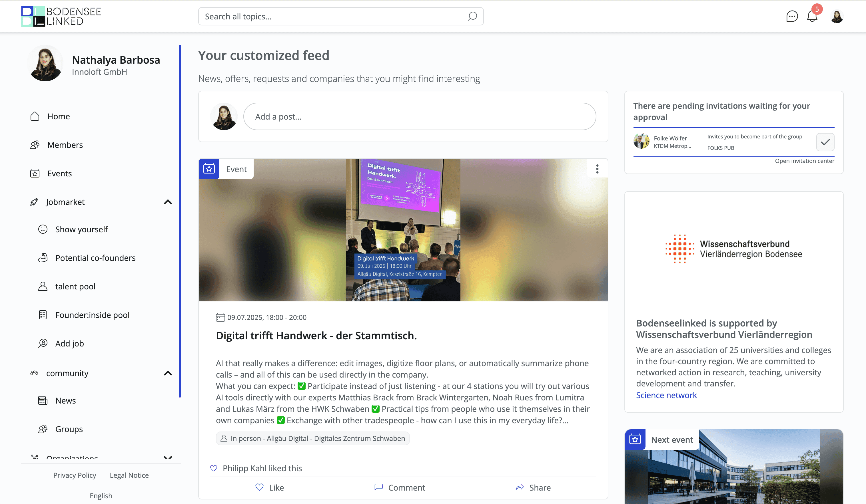866x504 pixels.
Task: Open the event post three-dot menu
Action: [597, 169]
